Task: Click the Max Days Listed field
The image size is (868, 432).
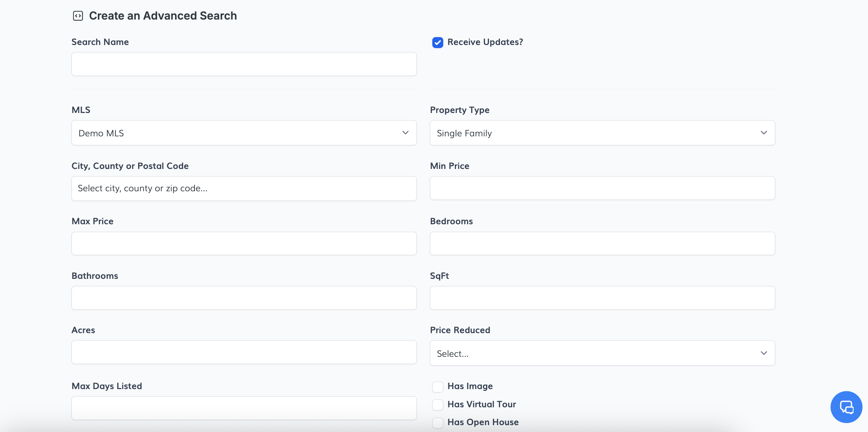Action: (244, 408)
